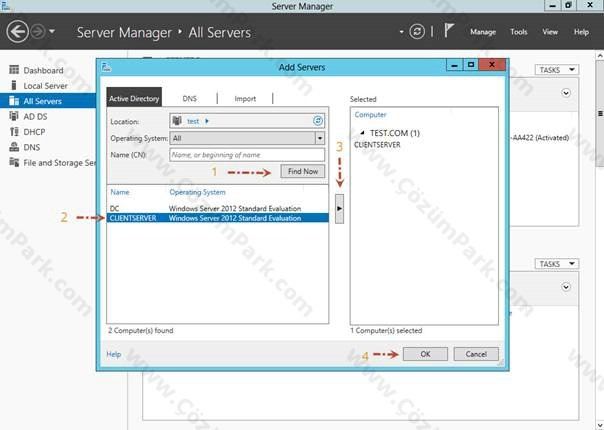Open the Help link in Add Servers dialog
Viewport: 604px width, 430px height.
coord(114,354)
